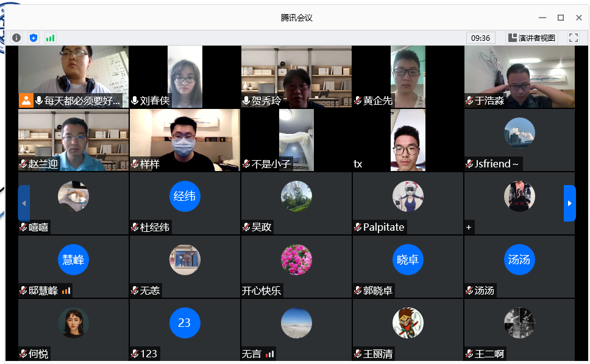
Task: Select 杜经纬's participant tile avatar
Action: click(x=184, y=196)
